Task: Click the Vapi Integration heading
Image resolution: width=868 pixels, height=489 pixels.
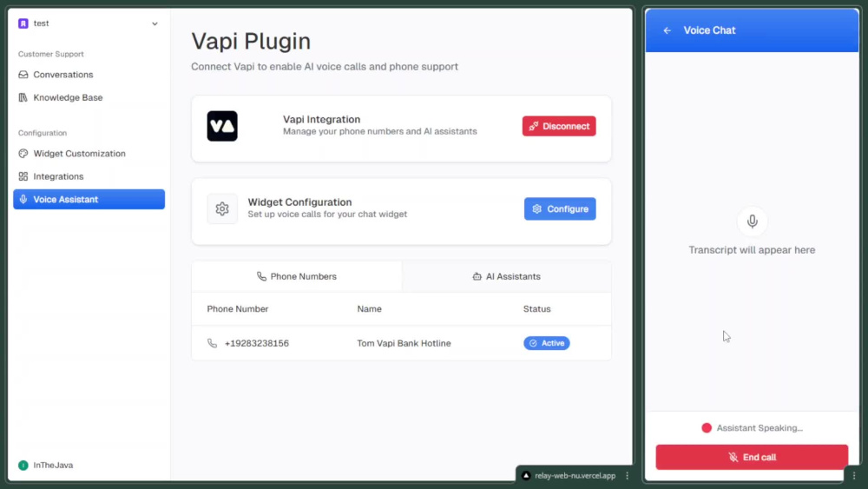Action: [x=322, y=120]
